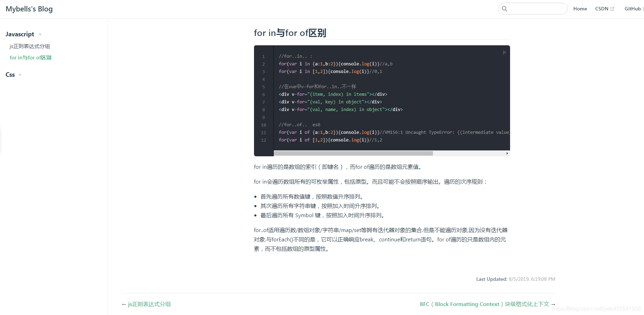Collapse the Javascript sidebar group arrow
Screen dimensions: 644x315
pyautogui.click(x=40, y=35)
